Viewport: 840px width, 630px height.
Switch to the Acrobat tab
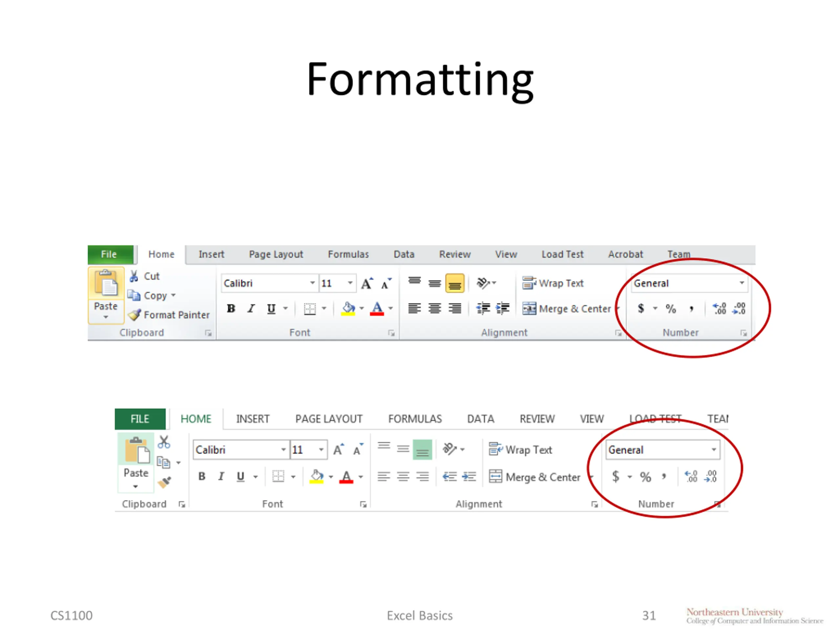click(x=625, y=254)
